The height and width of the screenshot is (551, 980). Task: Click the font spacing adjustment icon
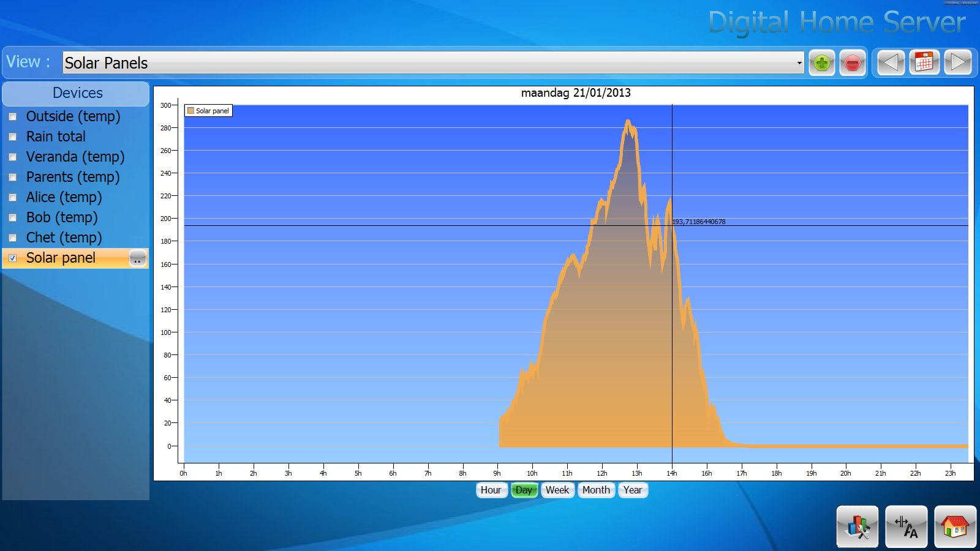pos(907,527)
